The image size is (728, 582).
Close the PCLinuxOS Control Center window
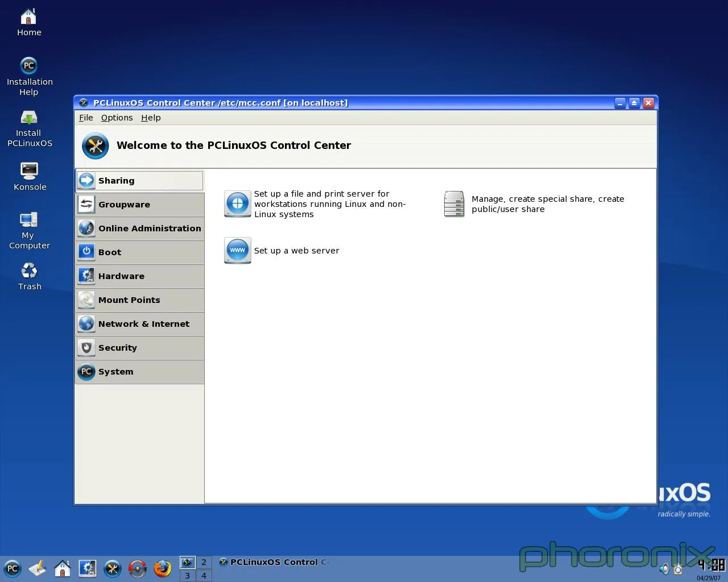point(648,103)
